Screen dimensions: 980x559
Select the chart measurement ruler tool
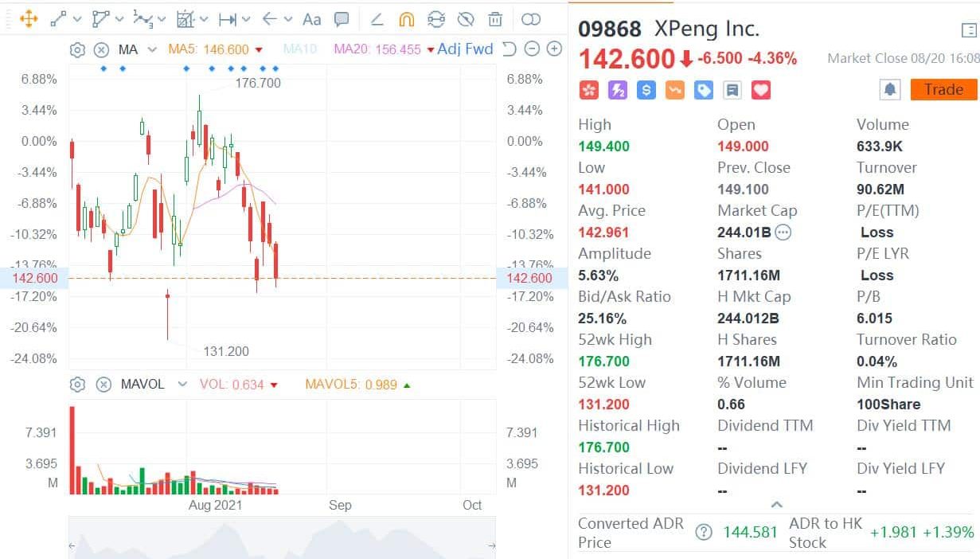pos(185,19)
